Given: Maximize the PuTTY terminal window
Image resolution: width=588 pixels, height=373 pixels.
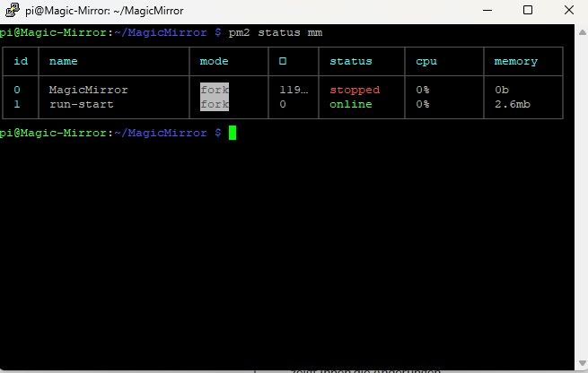Looking at the screenshot, I should point(528,10).
